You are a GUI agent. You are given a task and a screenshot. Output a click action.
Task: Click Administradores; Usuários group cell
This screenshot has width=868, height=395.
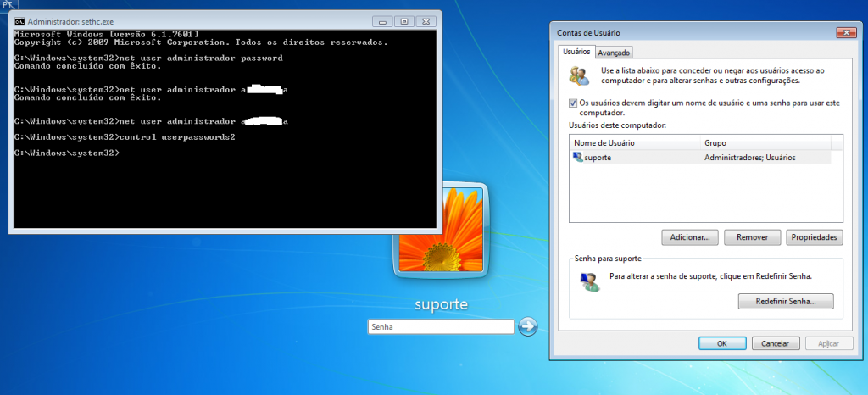pos(749,158)
